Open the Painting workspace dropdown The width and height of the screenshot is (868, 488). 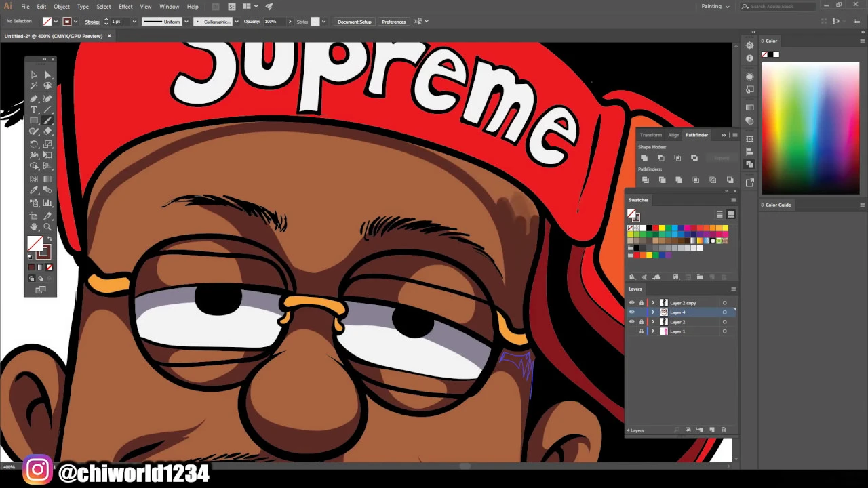[x=715, y=6]
